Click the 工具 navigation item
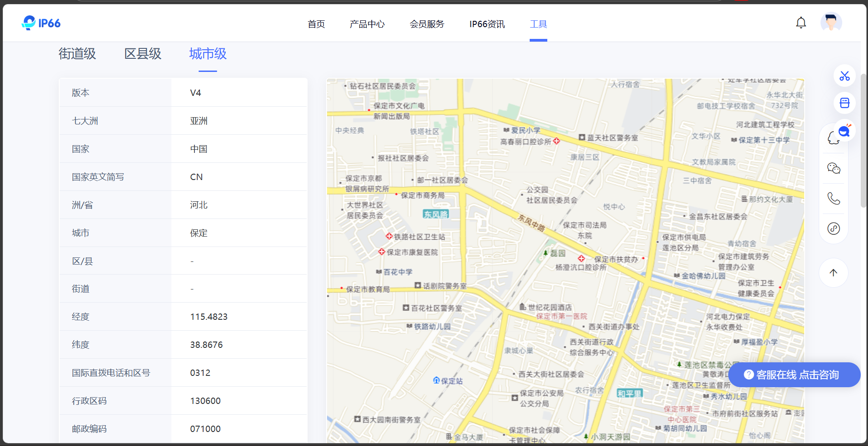Screen dimensions: 868x446 538,24
